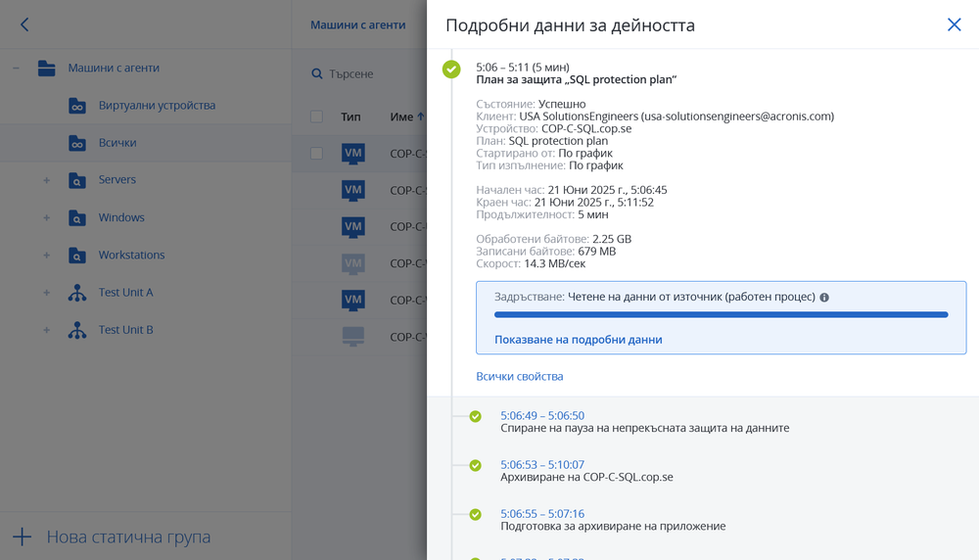Check the box for first COP-C VM row
Image resolution: width=979 pixels, height=560 pixels.
click(316, 153)
